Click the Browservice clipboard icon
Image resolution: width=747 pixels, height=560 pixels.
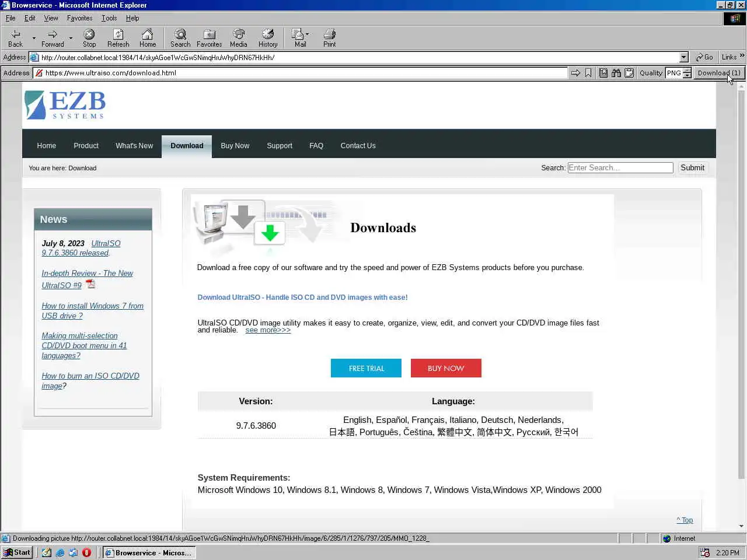tap(629, 73)
